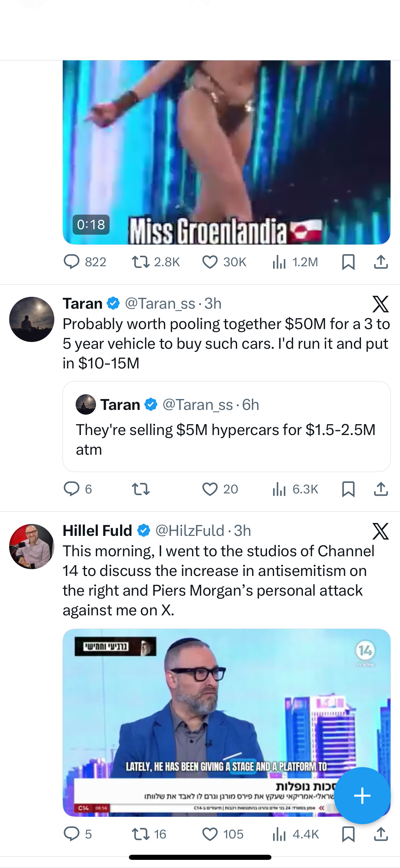Share the Miss Groenlandia video post

click(x=381, y=262)
